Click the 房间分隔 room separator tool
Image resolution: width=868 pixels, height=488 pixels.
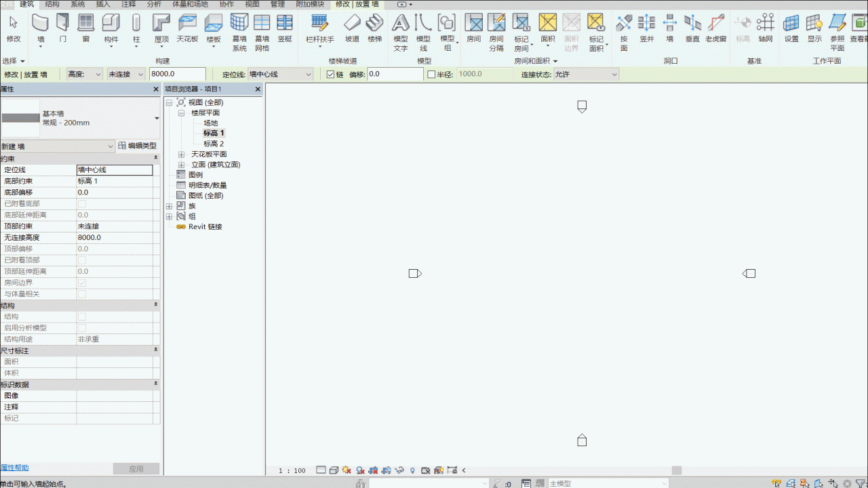(x=496, y=33)
